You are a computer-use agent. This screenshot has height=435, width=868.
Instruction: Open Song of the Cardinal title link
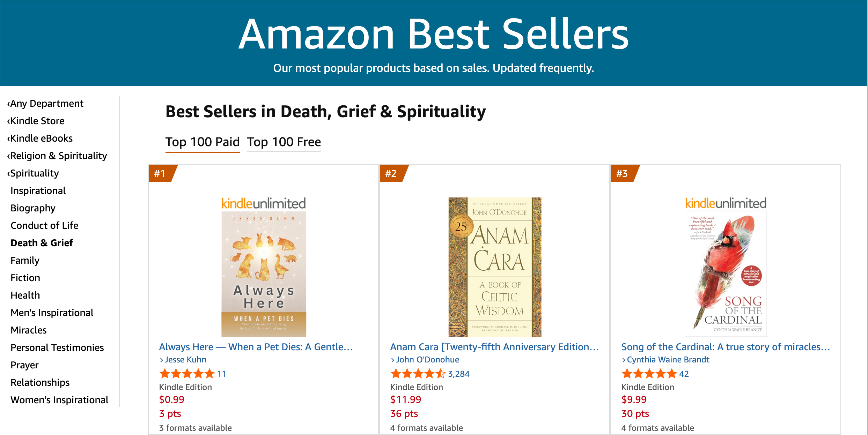coord(725,347)
